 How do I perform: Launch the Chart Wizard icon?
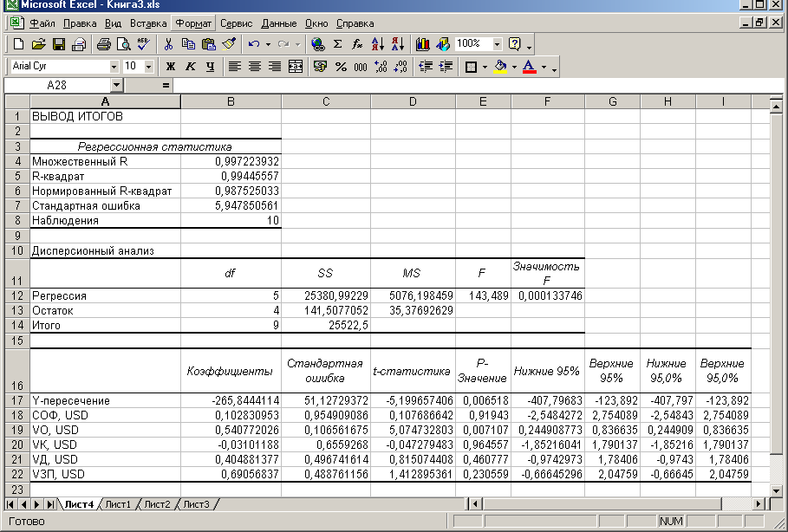423,43
